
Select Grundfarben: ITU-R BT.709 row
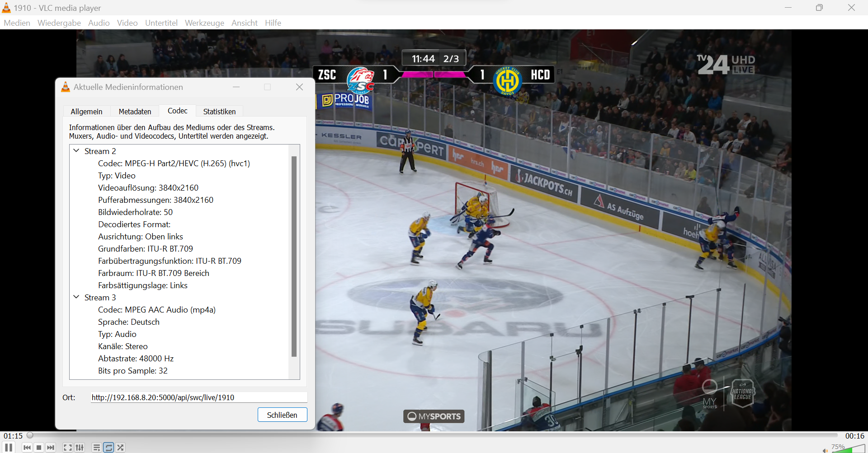point(146,249)
